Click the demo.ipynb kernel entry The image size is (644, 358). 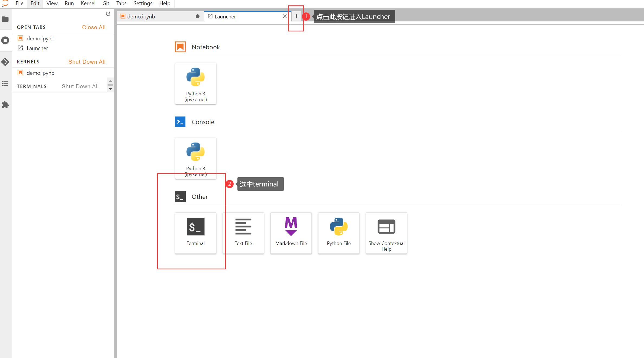tap(41, 73)
